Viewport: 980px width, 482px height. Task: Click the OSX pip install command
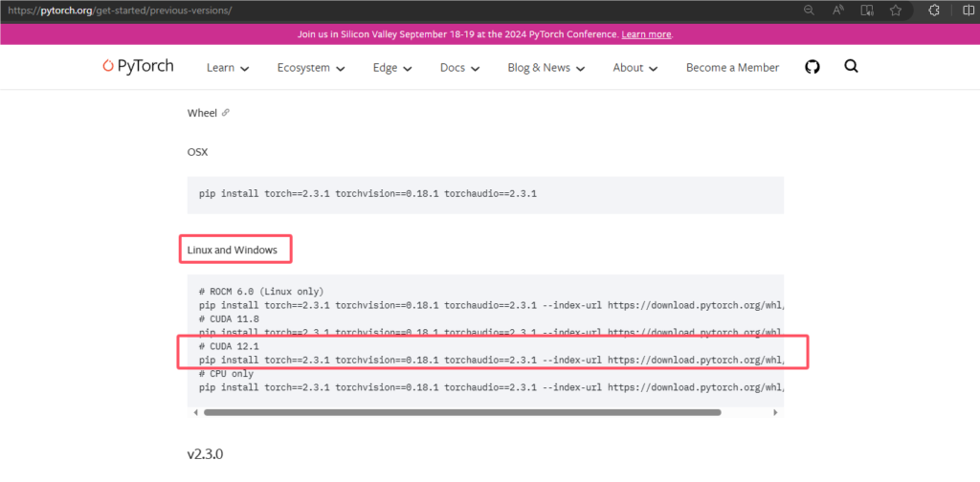point(367,193)
